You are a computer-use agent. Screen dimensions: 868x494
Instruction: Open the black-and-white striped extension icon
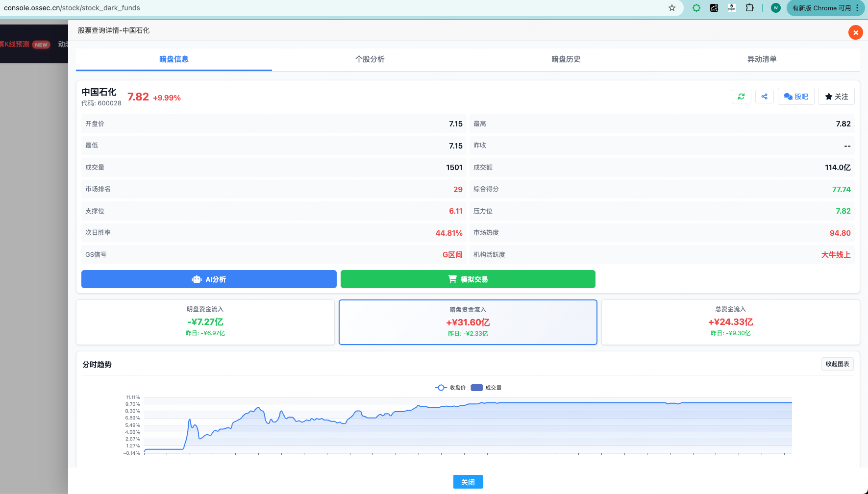(714, 8)
